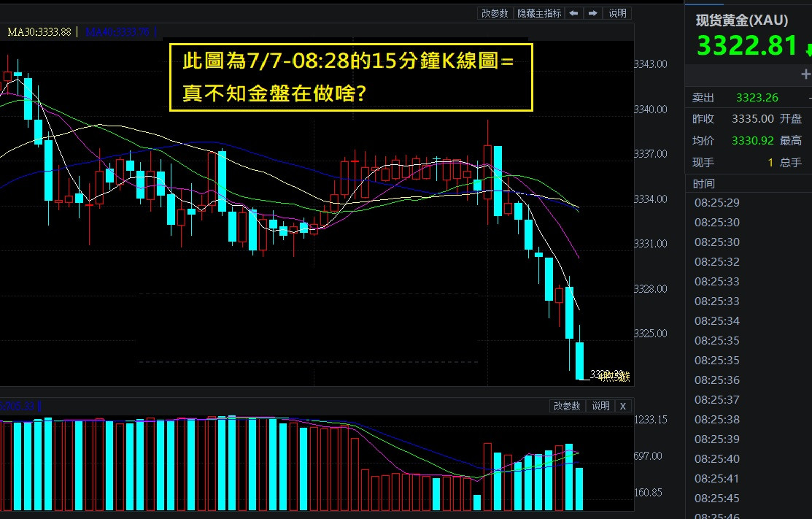Click the 卖出 price 3323.26

tap(757, 97)
